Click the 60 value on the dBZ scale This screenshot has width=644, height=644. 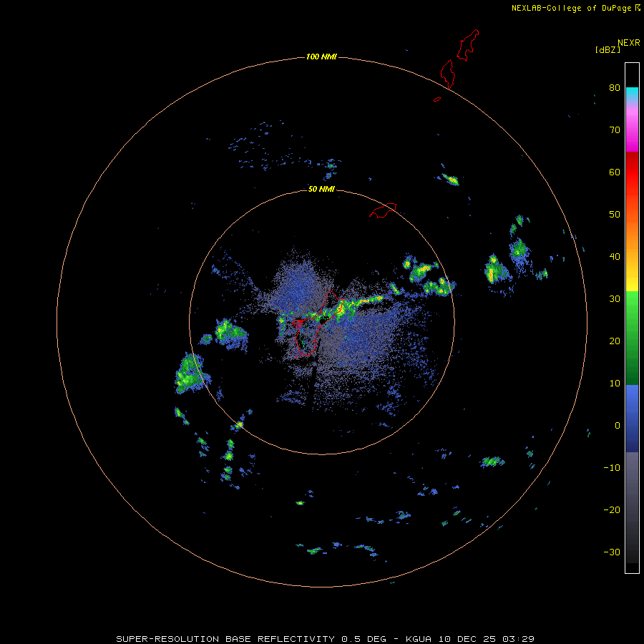click(x=615, y=172)
